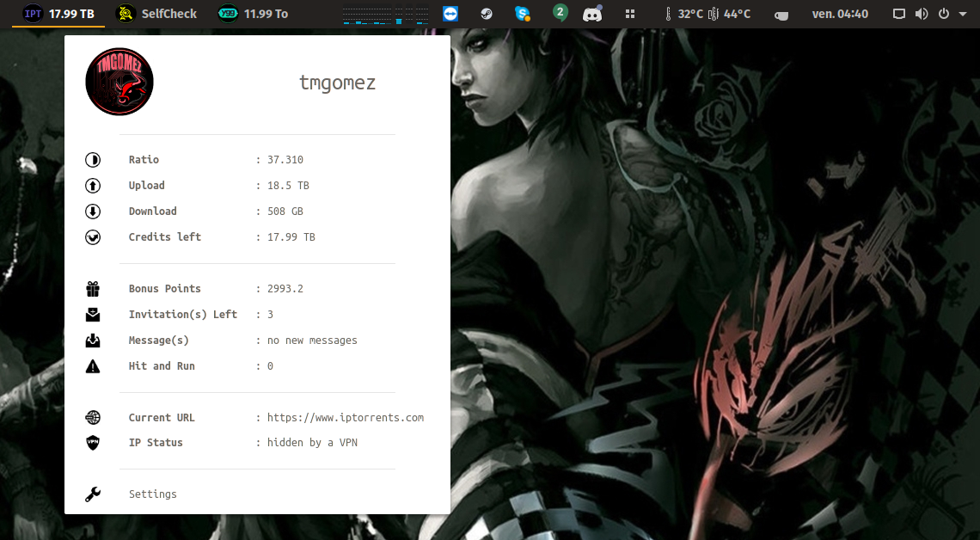
Task: Click credits value 17.99 TB in panel
Action: [x=291, y=236]
